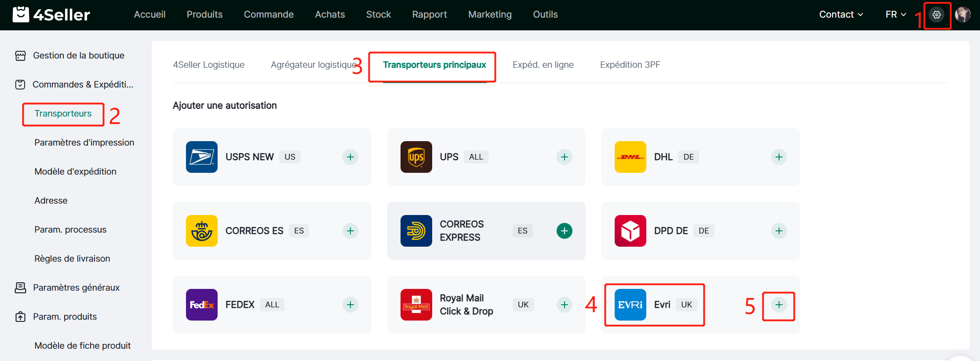Open the Commande menu
This screenshot has height=361, width=980.
pyautogui.click(x=269, y=15)
